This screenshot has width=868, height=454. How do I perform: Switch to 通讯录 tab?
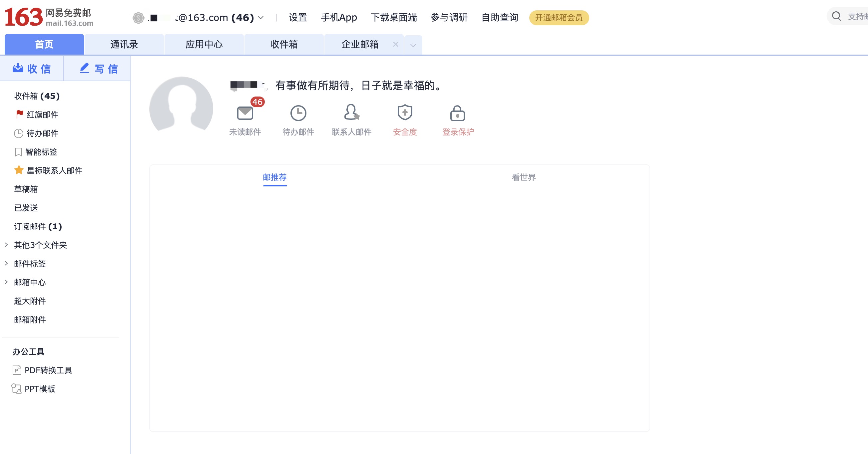[124, 44]
